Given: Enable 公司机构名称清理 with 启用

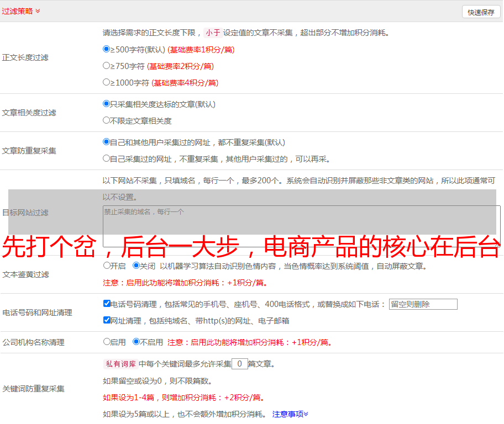Looking at the screenshot, I should coord(107,342).
